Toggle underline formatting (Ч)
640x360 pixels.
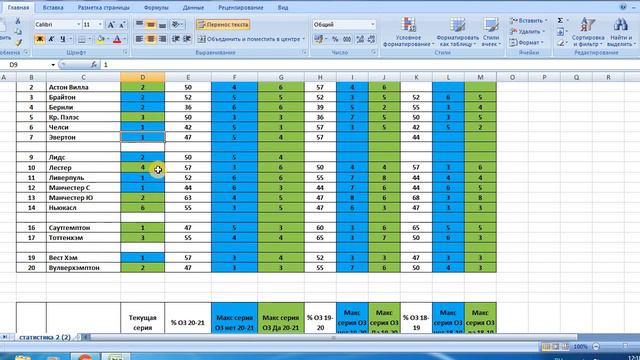point(62,39)
